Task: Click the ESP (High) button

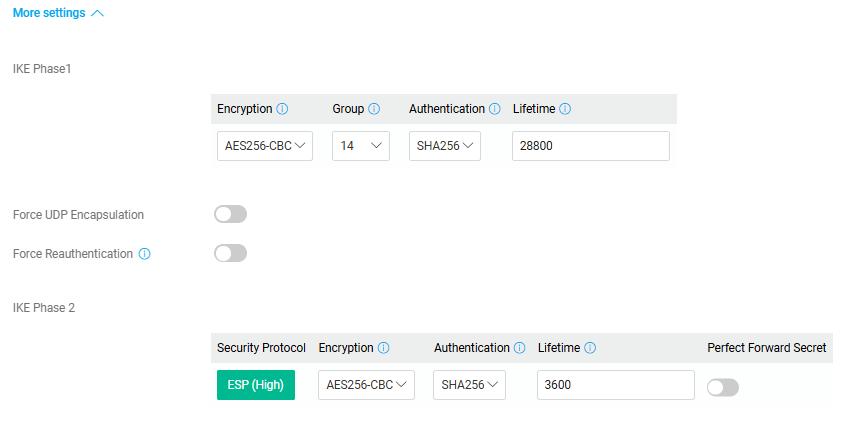Action: (256, 385)
